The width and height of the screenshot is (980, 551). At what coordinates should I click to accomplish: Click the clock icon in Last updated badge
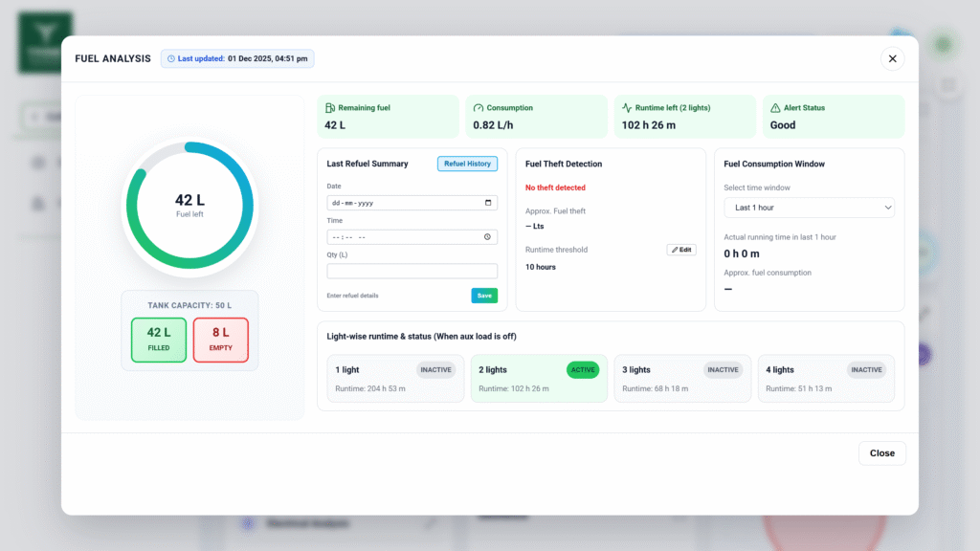[x=171, y=58]
